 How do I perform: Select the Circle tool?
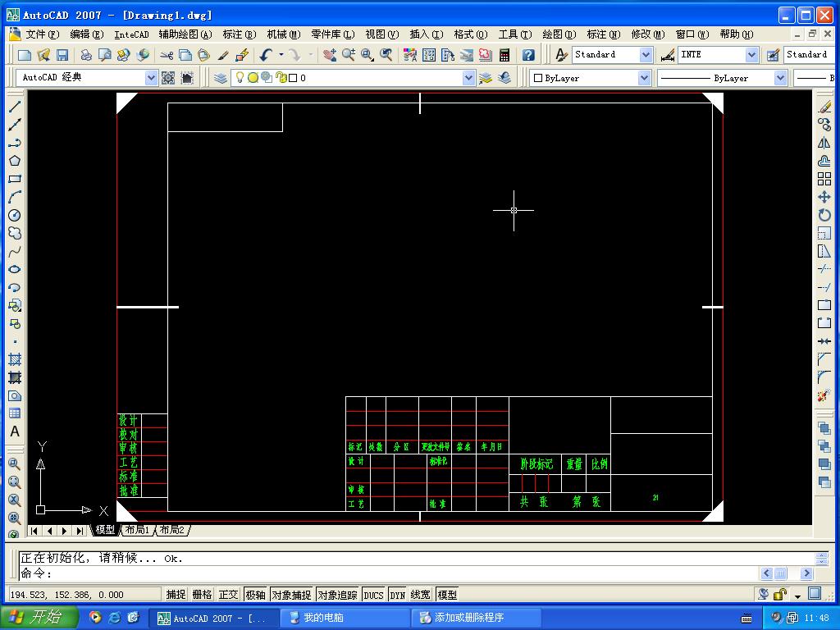tap(15, 216)
